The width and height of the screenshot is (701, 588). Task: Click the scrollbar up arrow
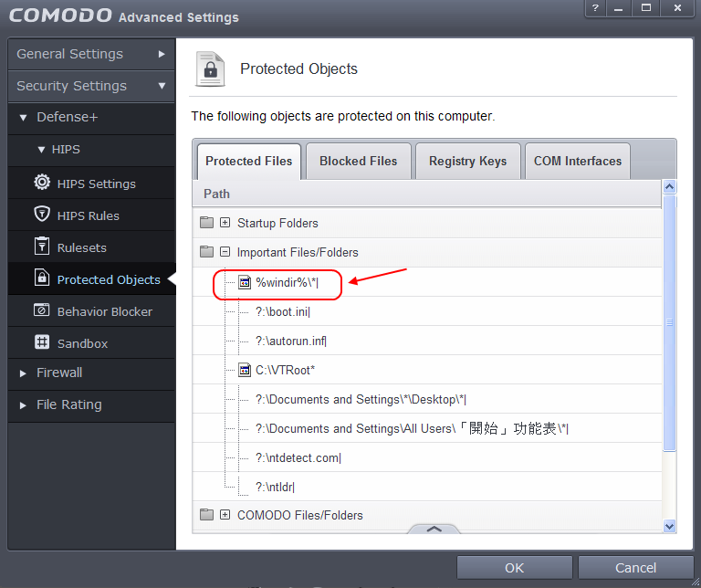tap(669, 186)
